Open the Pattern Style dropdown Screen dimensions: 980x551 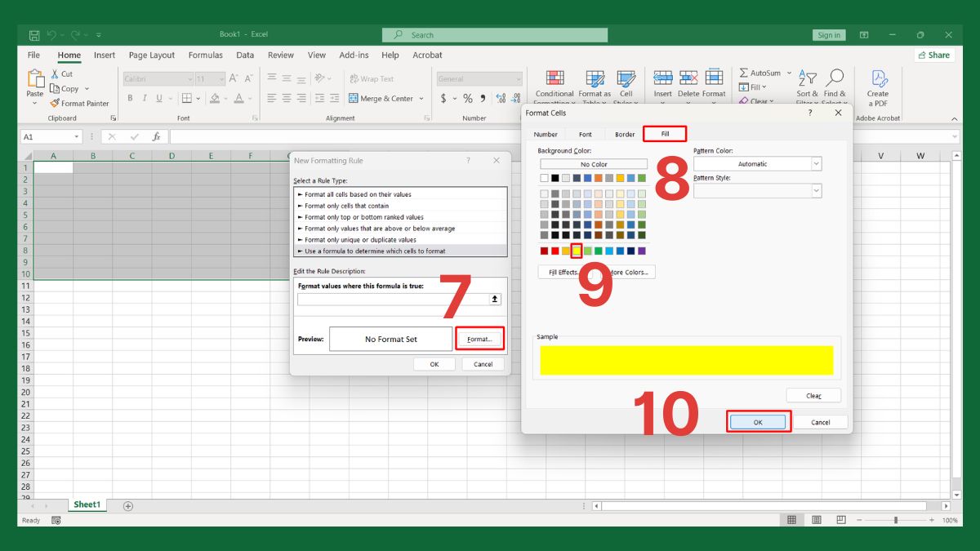[x=815, y=190]
